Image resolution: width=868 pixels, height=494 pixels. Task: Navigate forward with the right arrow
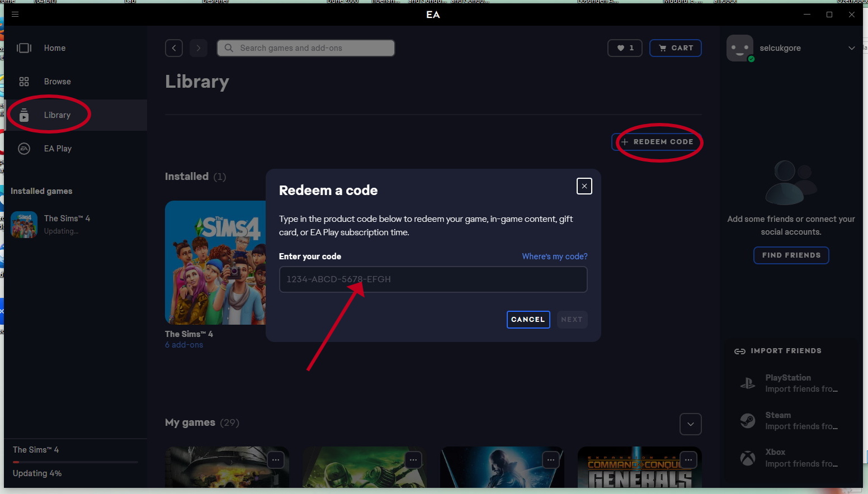tap(199, 48)
